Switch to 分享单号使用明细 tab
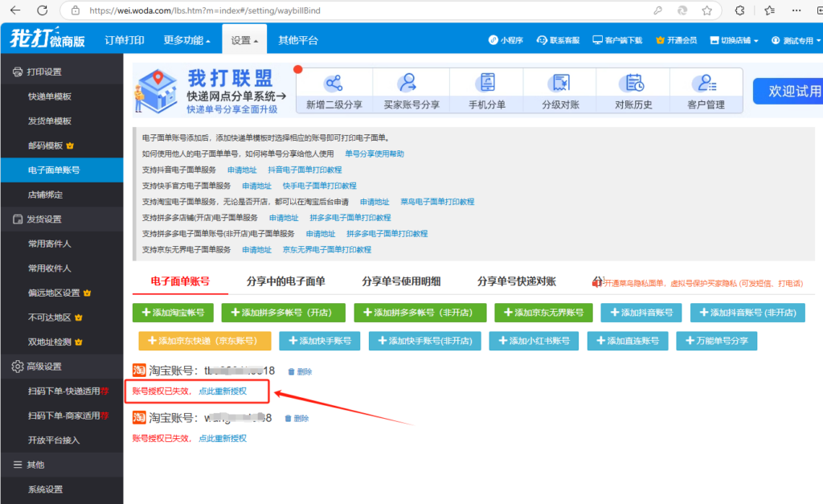The height and width of the screenshot is (504, 823). click(401, 281)
